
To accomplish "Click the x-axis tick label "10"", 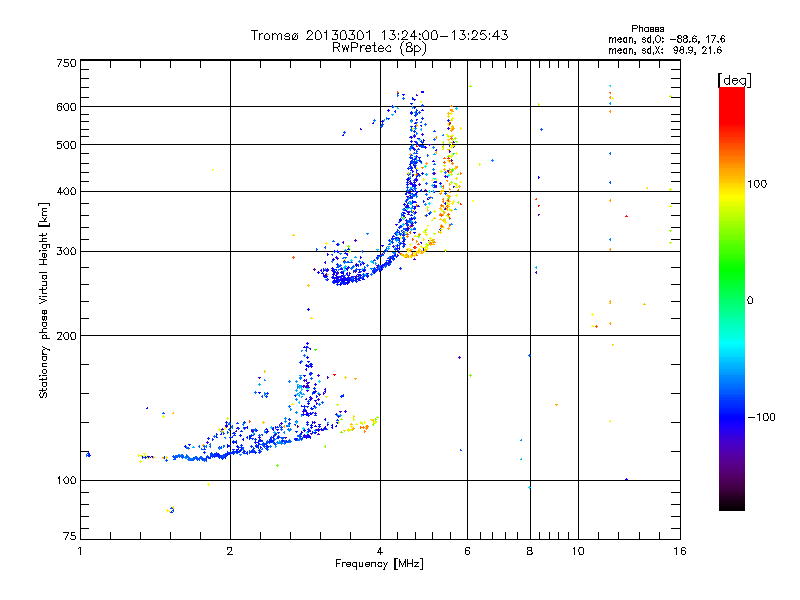I will point(578,551).
